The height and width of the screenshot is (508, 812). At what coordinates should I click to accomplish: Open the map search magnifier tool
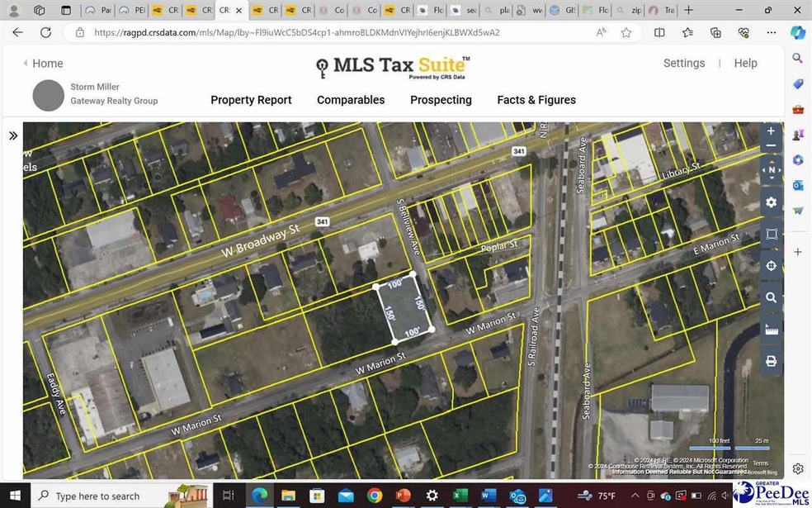(771, 297)
